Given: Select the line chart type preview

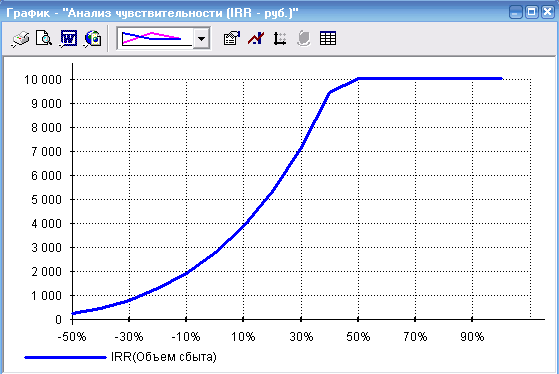Looking at the screenshot, I should pos(155,38).
